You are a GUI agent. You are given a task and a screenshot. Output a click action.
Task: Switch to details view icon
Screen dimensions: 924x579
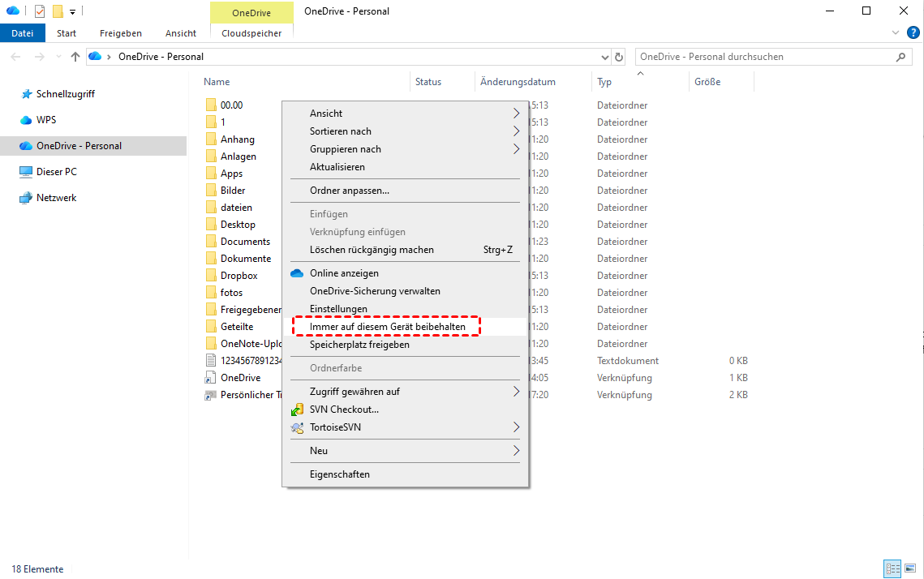coord(892,568)
